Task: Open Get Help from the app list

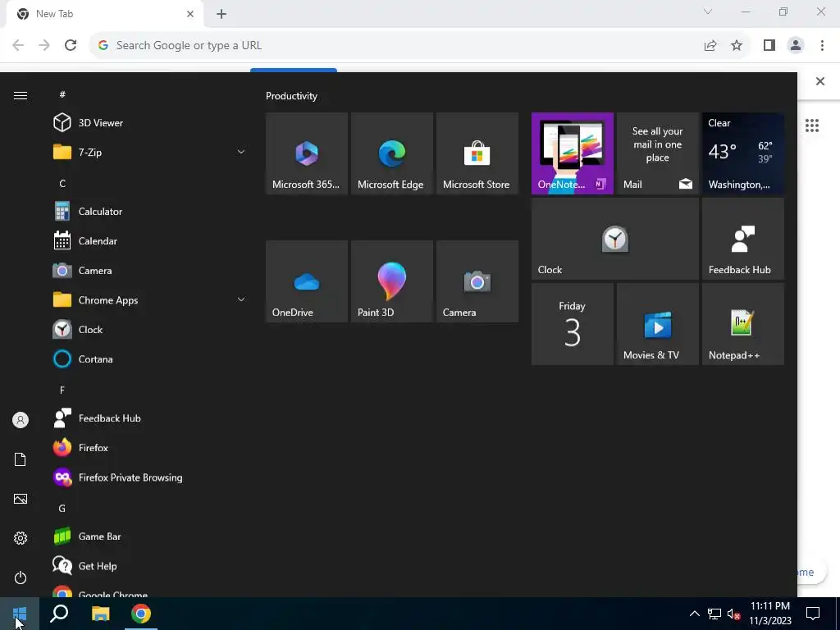Action: coord(150,566)
